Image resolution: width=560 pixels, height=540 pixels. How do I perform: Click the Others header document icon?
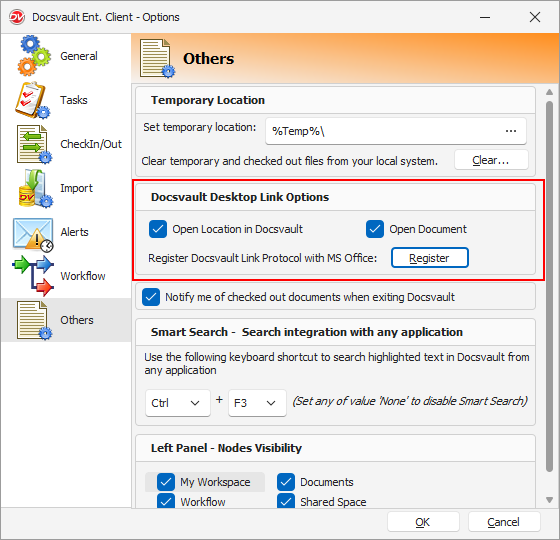pyautogui.click(x=158, y=58)
